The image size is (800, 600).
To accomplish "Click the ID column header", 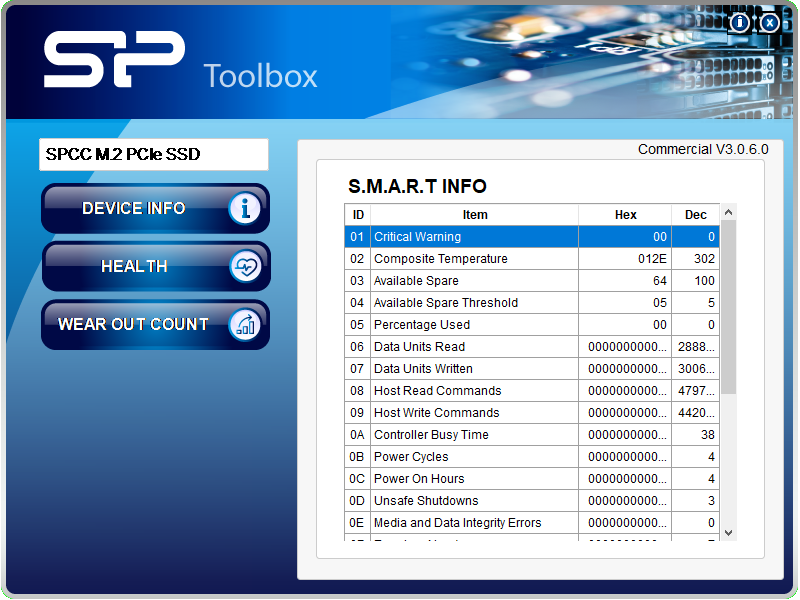I will (x=358, y=215).
